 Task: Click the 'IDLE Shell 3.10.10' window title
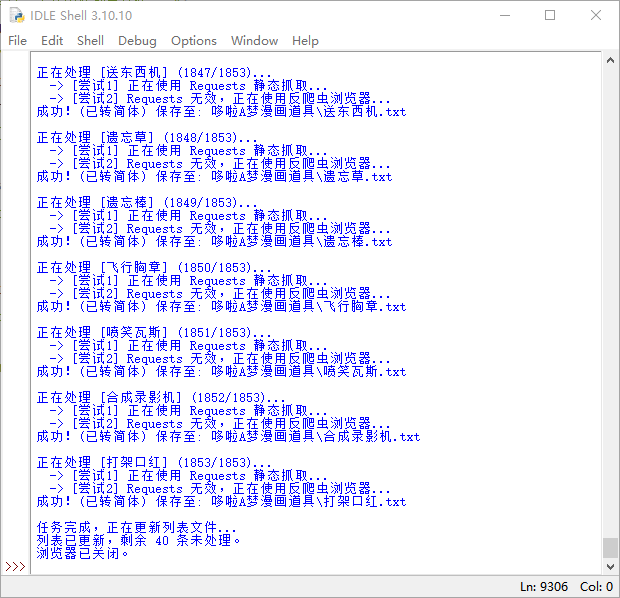(81, 16)
